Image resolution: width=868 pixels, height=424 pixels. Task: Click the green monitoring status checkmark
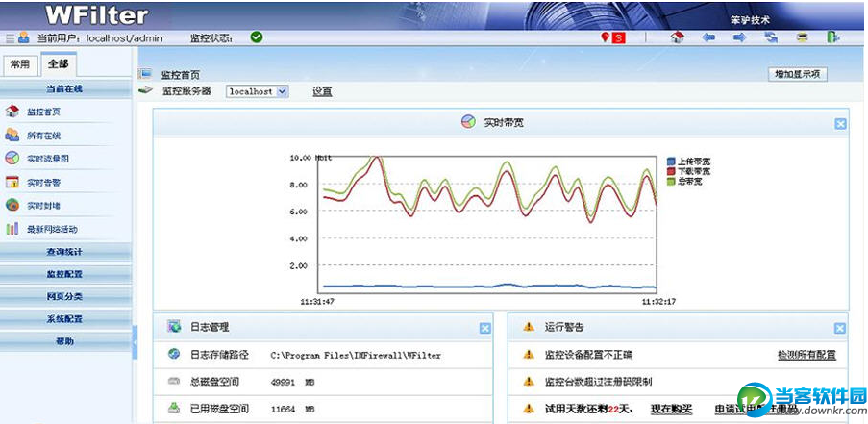[x=257, y=37]
